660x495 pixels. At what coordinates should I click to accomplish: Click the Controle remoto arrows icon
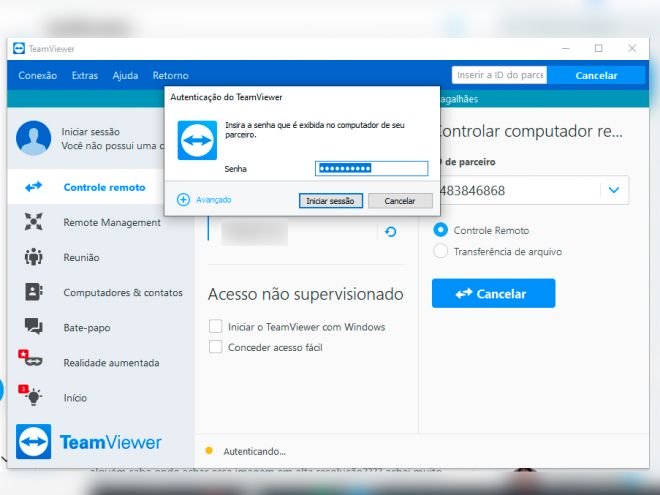(33, 186)
